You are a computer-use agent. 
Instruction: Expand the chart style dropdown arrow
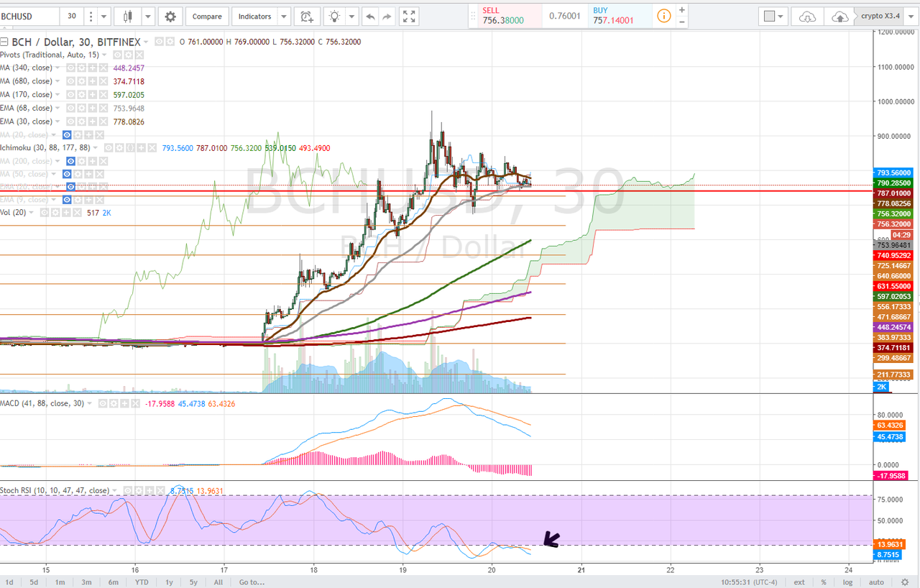click(x=147, y=17)
